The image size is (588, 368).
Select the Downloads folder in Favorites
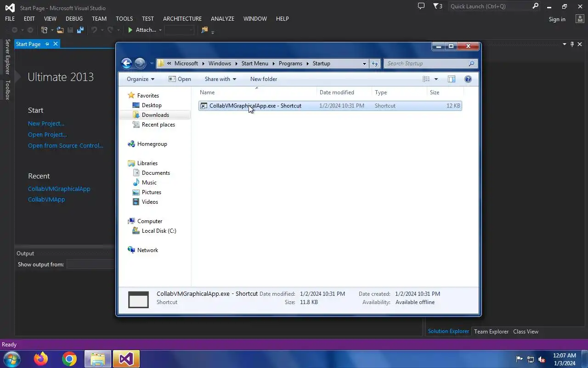coord(155,115)
